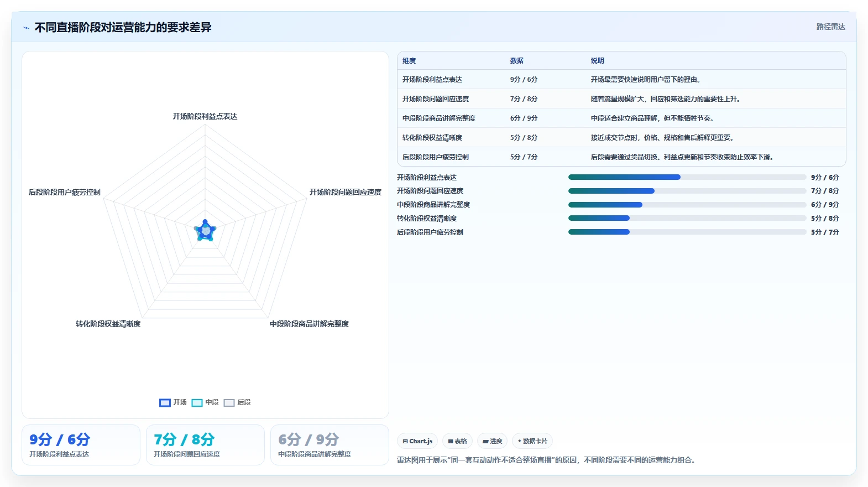The height and width of the screenshot is (487, 868).
Task: Click the dashboard title 不同直播阶段对运营能力的要求差异
Action: tap(123, 27)
